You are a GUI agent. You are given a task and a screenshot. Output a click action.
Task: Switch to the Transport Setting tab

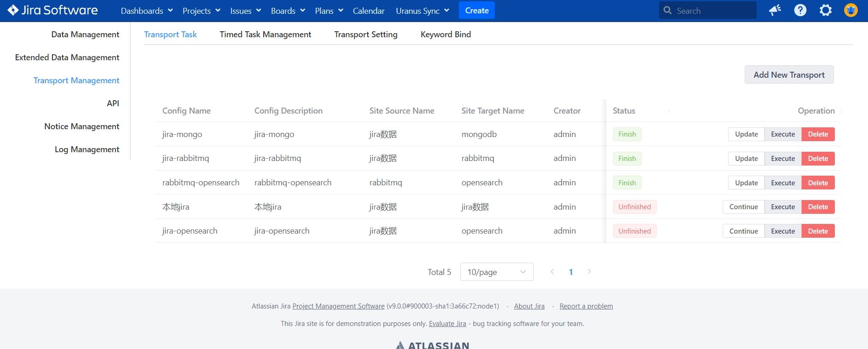(x=366, y=34)
